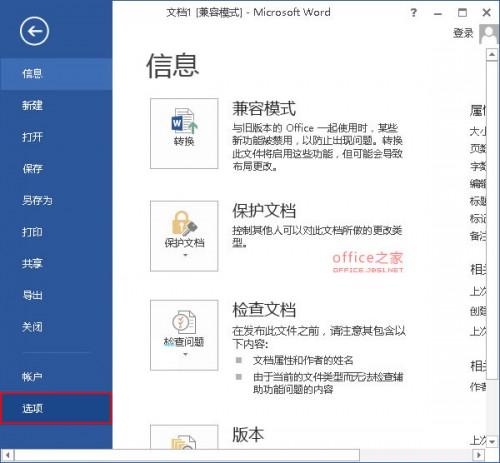Click the 检查文档 section heading
Image resolution: width=500 pixels, height=463 pixels.
tap(264, 309)
